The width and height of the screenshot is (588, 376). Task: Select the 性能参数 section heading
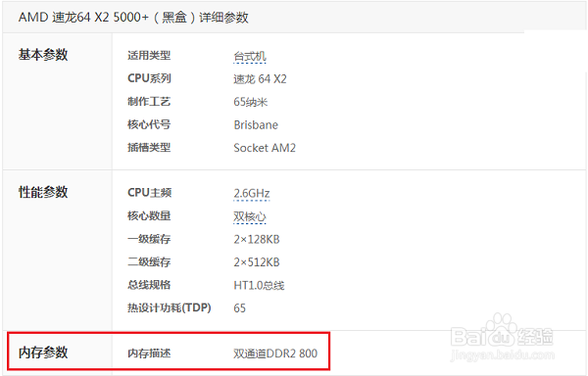[x=43, y=192]
